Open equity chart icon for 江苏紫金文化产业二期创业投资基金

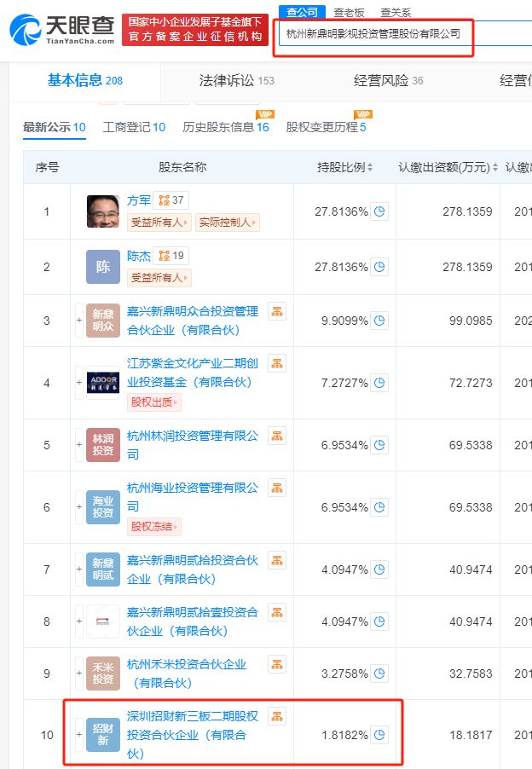(277, 363)
